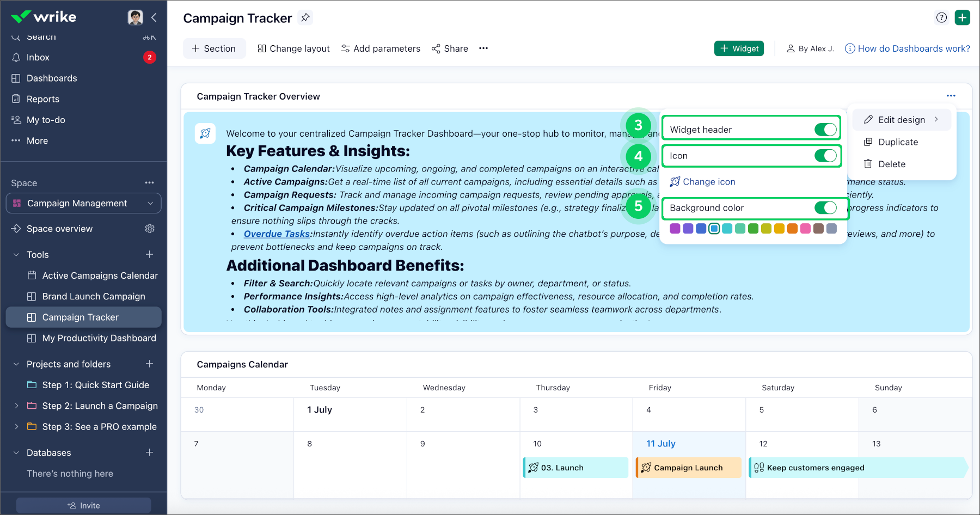980x515 pixels.
Task: Switch off Background color toggle
Action: (x=825, y=208)
